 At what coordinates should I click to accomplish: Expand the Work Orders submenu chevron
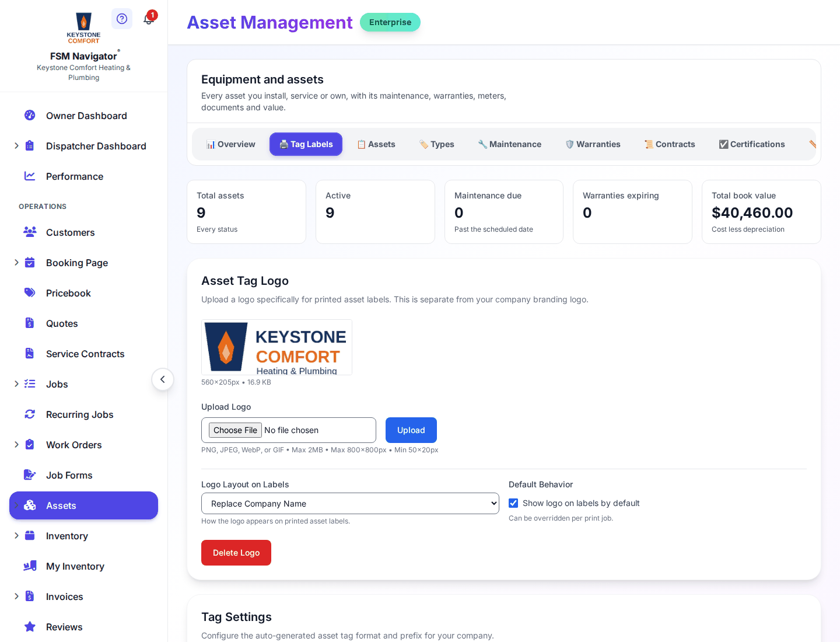point(16,445)
